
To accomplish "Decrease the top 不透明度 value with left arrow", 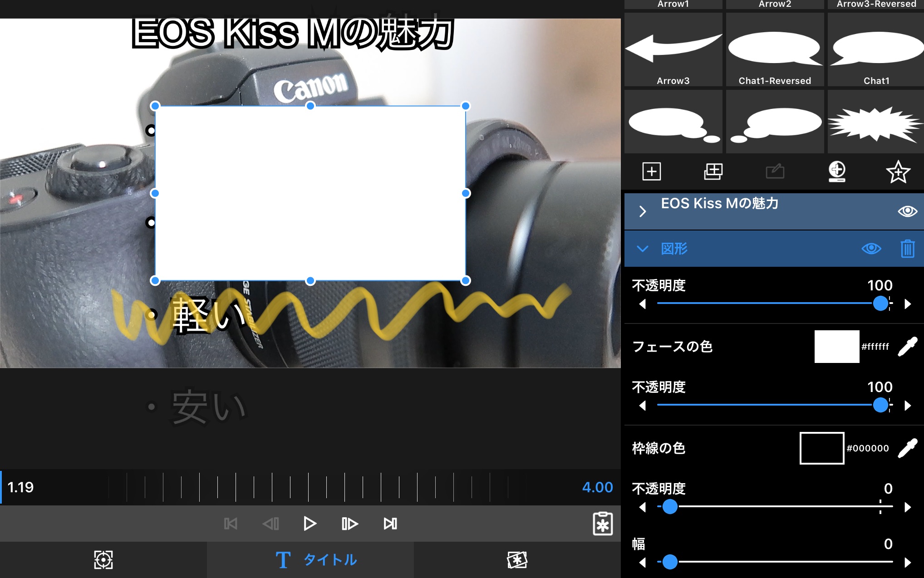I will pos(642,304).
